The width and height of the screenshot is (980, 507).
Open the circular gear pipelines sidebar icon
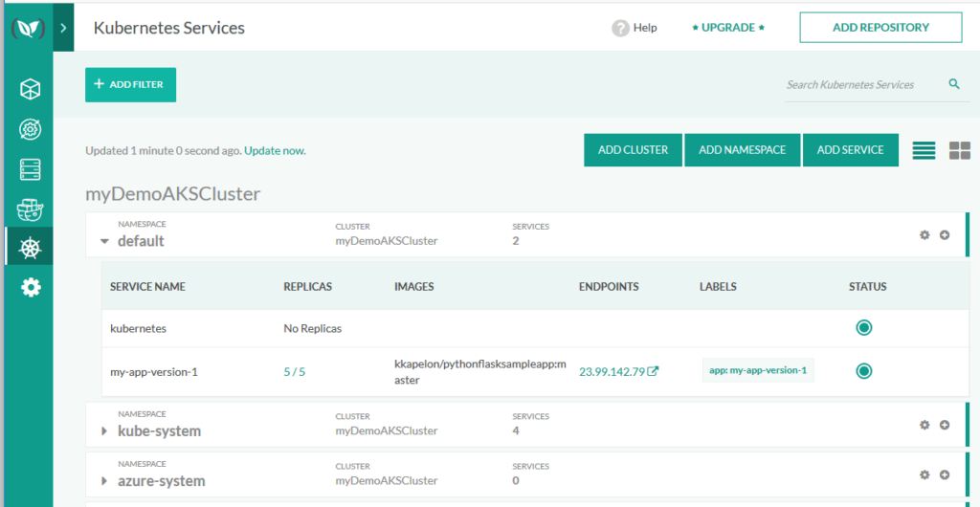[x=30, y=129]
